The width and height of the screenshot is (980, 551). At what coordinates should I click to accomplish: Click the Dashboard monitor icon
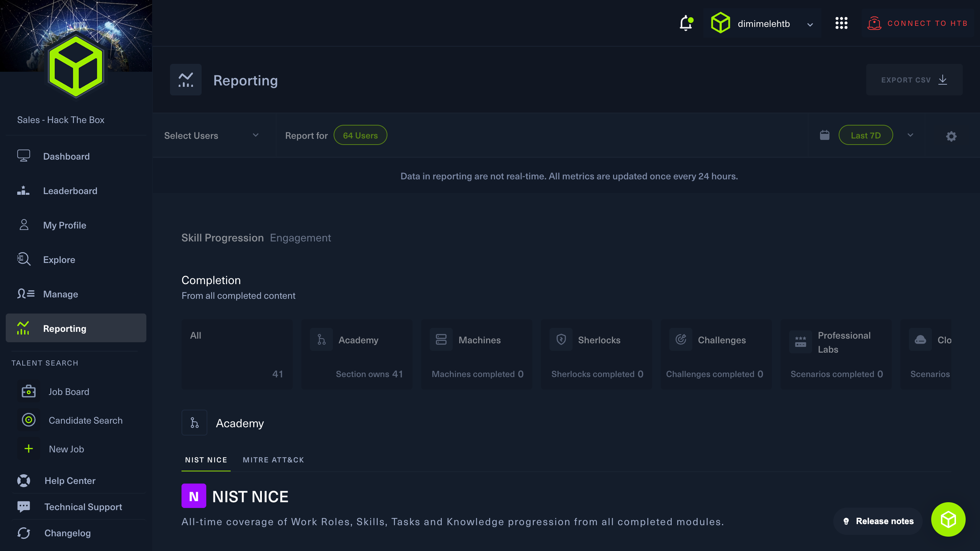(x=24, y=156)
